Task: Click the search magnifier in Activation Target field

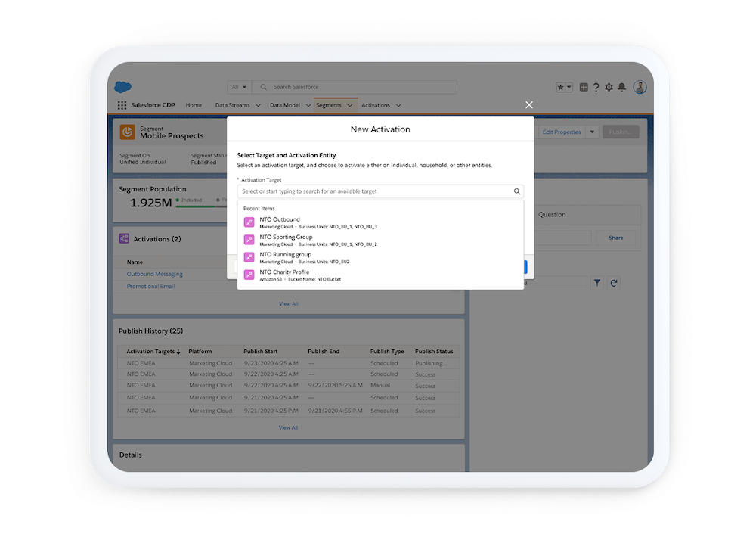Action: tap(517, 191)
